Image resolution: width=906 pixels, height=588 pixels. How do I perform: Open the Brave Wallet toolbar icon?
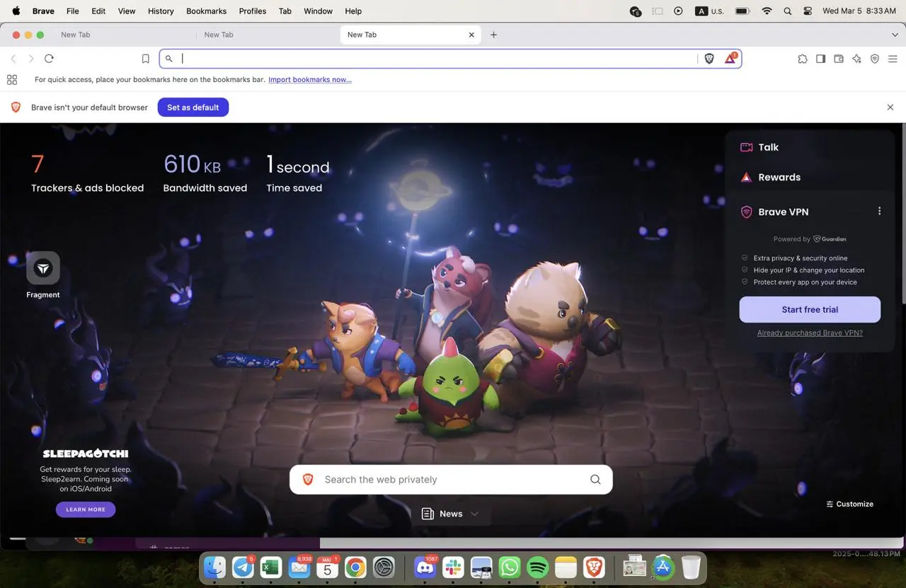[x=839, y=59]
